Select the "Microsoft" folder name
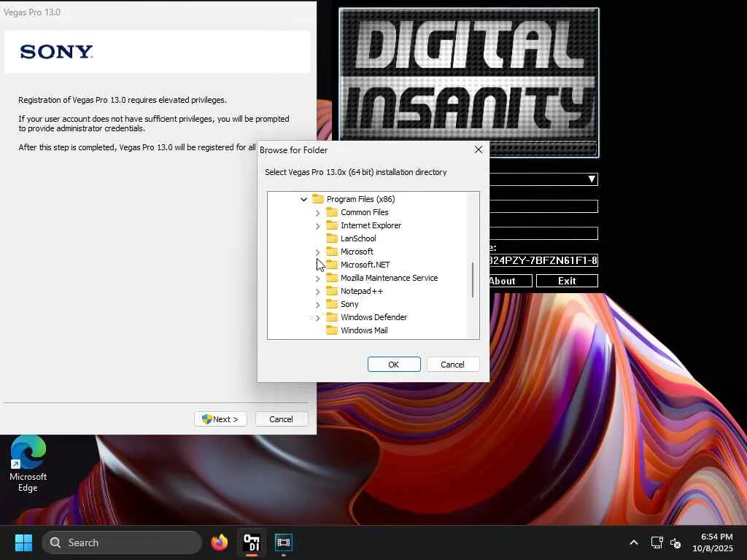The height and width of the screenshot is (560, 747). pyautogui.click(x=357, y=252)
